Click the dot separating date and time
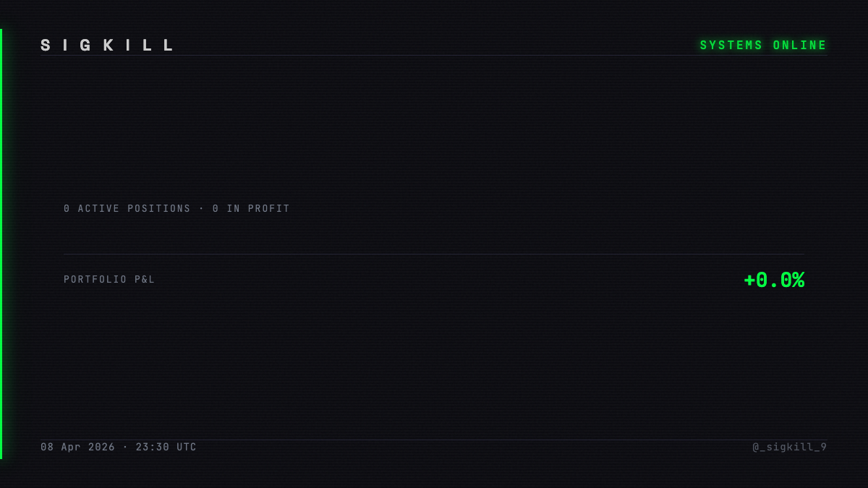868x488 pixels. [126, 448]
